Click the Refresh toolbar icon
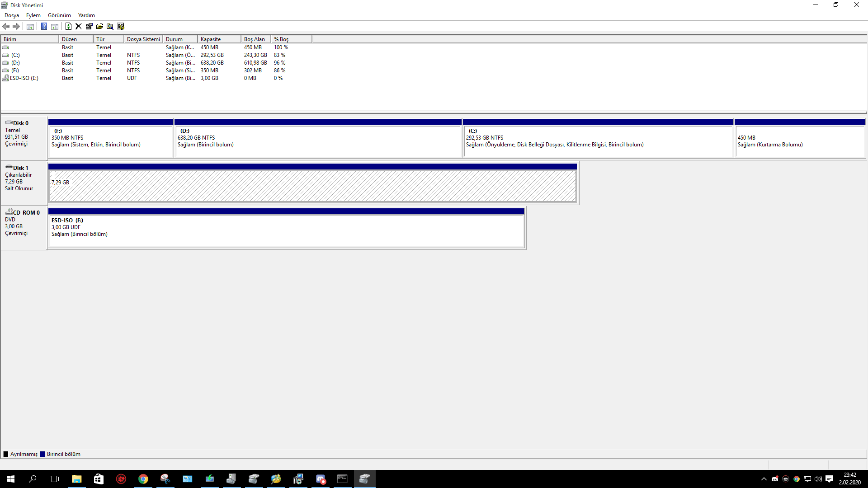Image resolution: width=868 pixels, height=488 pixels. pyautogui.click(x=68, y=26)
